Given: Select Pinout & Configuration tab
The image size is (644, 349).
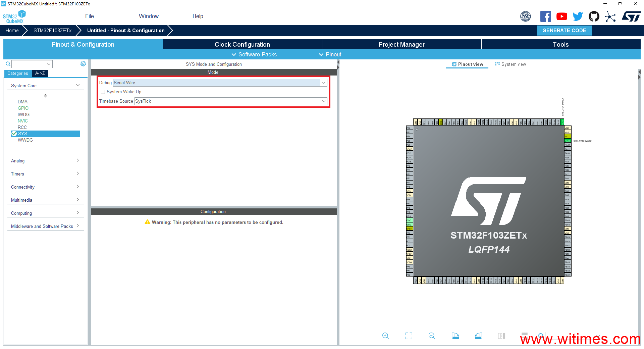Looking at the screenshot, I should [83, 44].
